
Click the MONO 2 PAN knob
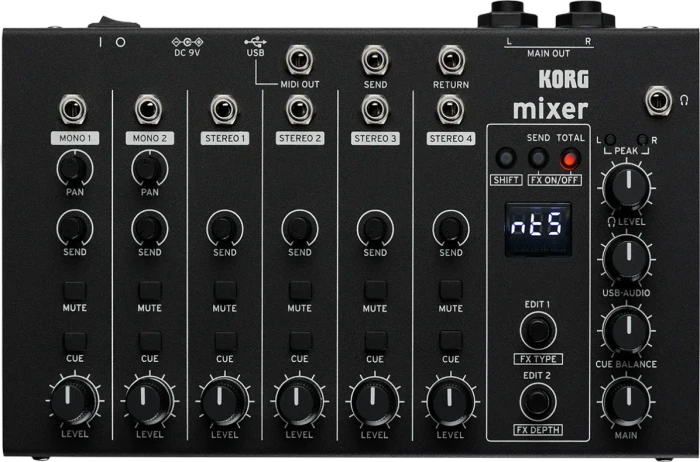(150, 168)
